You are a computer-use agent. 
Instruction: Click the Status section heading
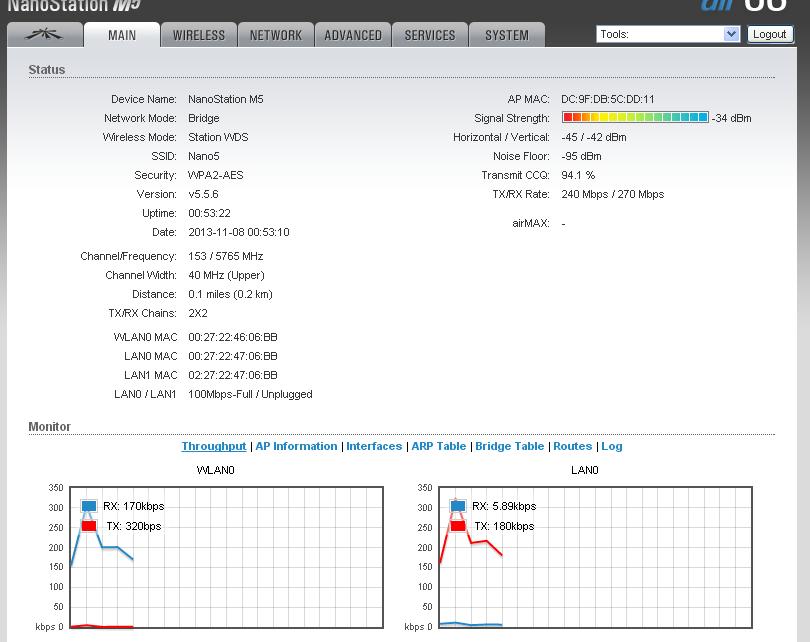pyautogui.click(x=46, y=70)
